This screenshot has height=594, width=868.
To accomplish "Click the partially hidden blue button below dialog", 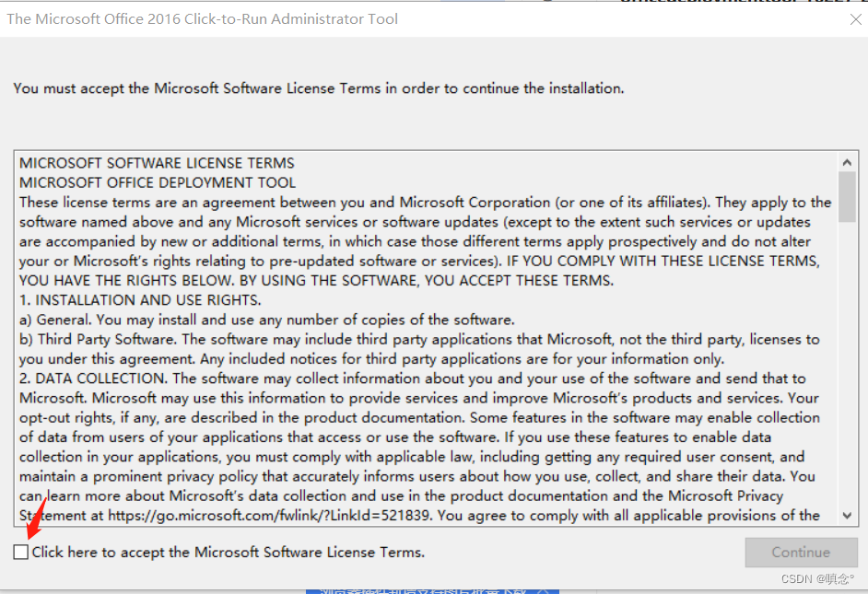I will pos(431,588).
